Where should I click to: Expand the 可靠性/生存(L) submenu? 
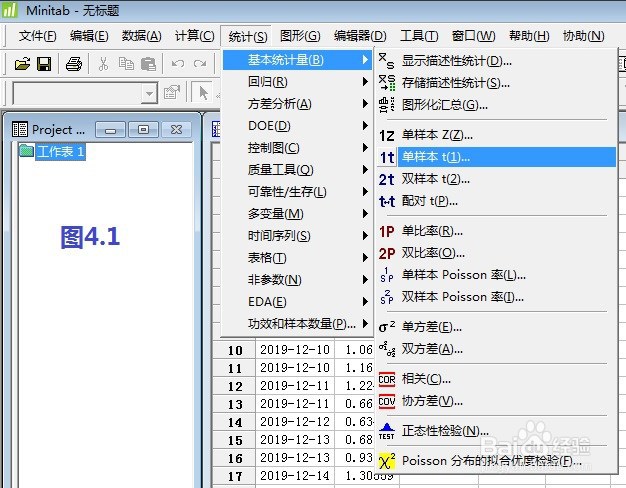[297, 192]
